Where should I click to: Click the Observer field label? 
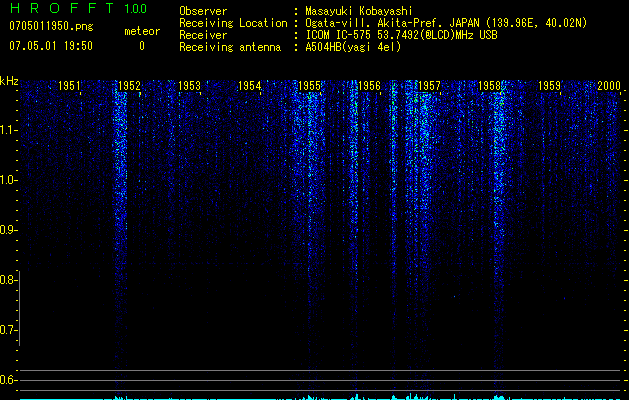coord(203,11)
